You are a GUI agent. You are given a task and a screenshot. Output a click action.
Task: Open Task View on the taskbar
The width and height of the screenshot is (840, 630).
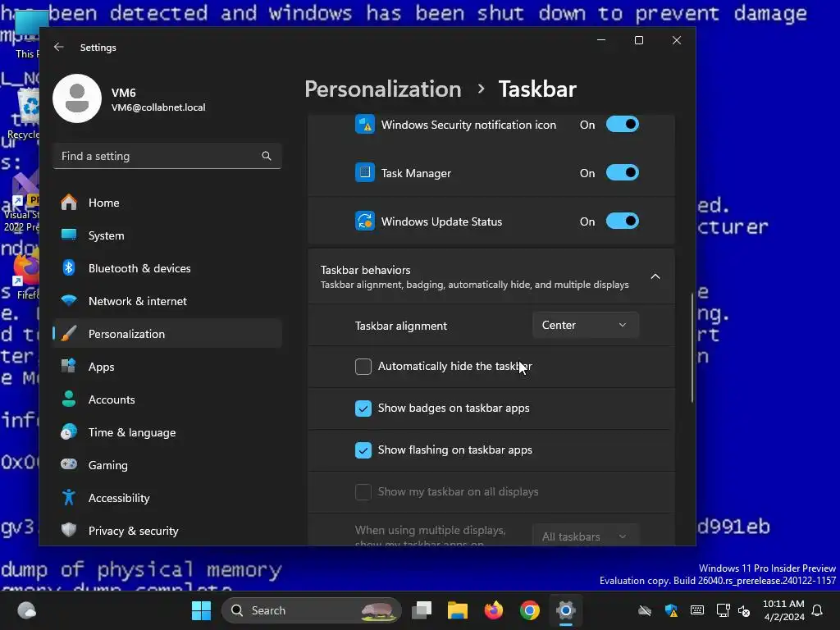[422, 610]
